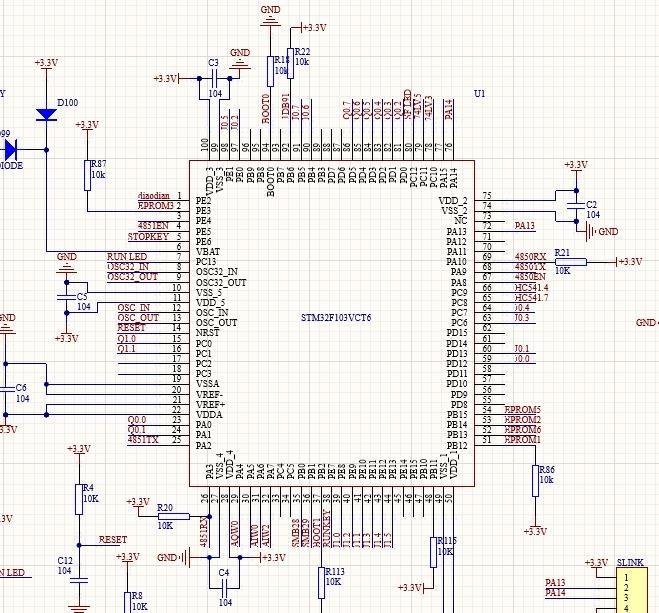Viewport: 659px width, 613px height.
Task: Click the EPROM1 net label
Action: point(522,439)
